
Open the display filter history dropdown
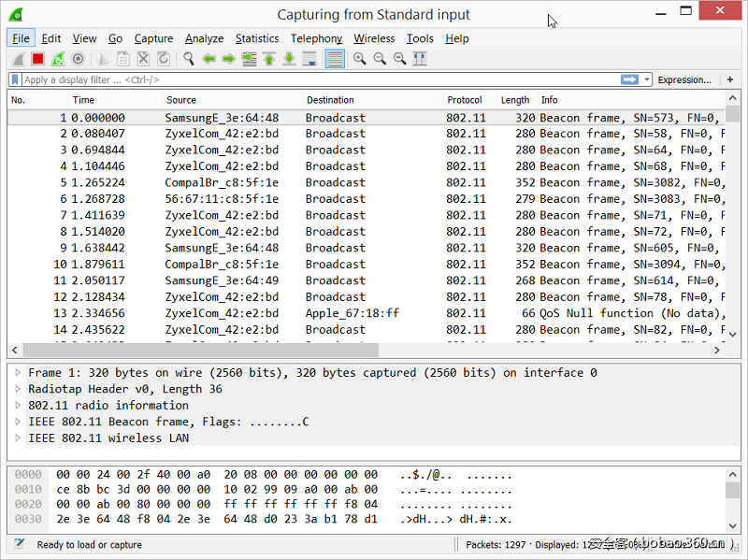click(647, 80)
